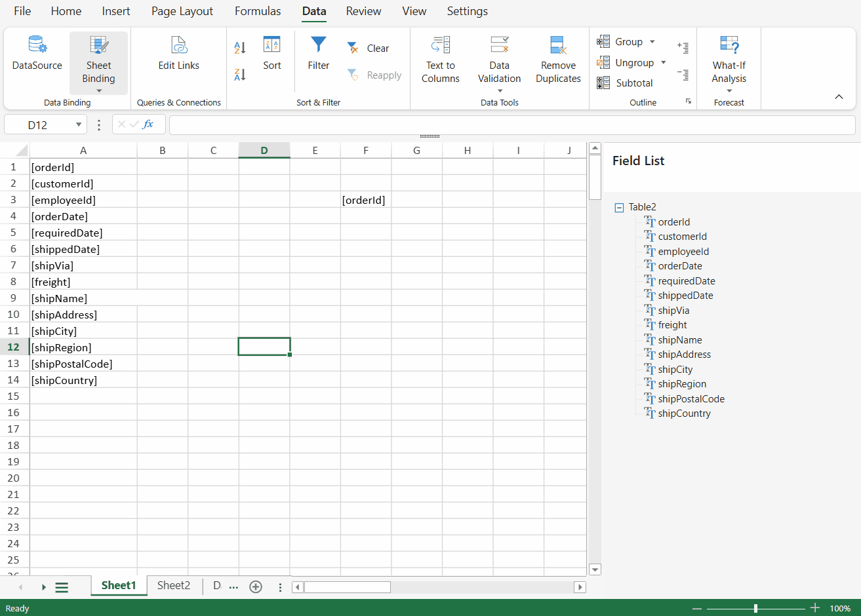Click Hide Detail outline icon
Screen dimensions: 861x616
pyautogui.click(x=683, y=75)
